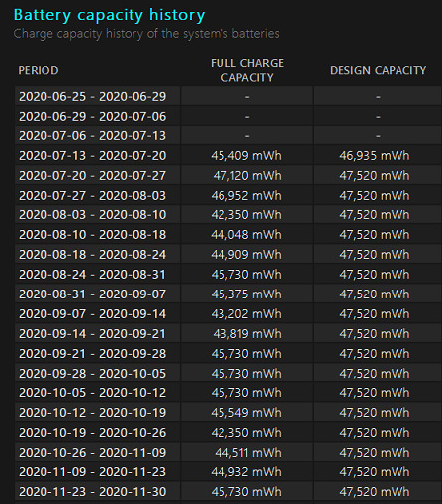Select period 2020-06-25 - 2020-06-29

click(x=93, y=97)
